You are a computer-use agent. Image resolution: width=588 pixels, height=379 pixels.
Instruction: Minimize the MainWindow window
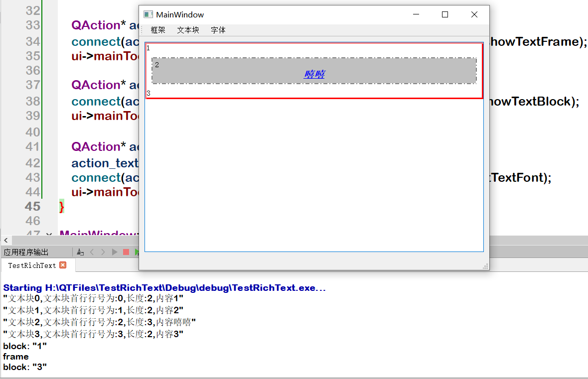pyautogui.click(x=416, y=14)
